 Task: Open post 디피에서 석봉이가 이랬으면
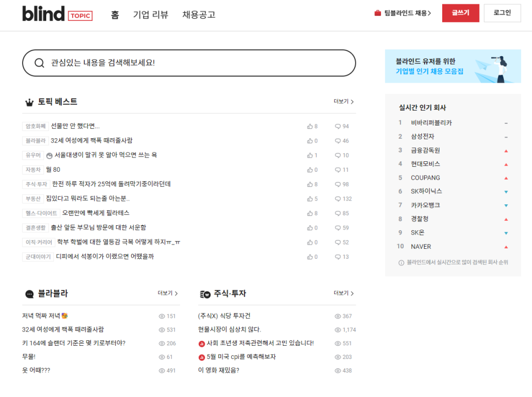click(105, 257)
